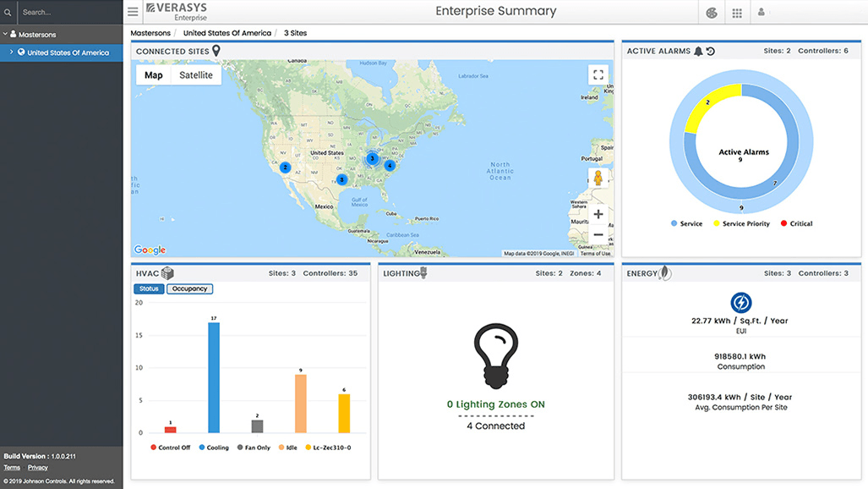Screen dimensions: 868x489
Task: Click the globe icon beside United States Of America
Action: pos(21,52)
